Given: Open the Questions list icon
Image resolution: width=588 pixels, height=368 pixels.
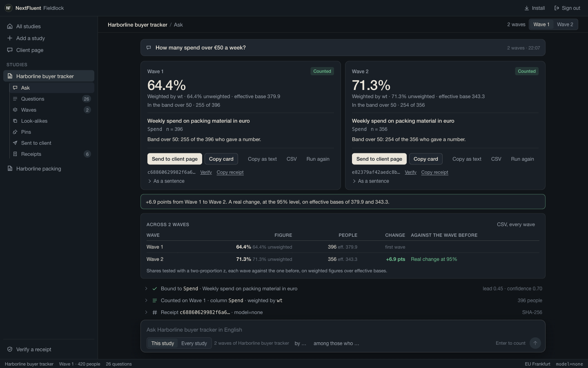Looking at the screenshot, I should [15, 99].
